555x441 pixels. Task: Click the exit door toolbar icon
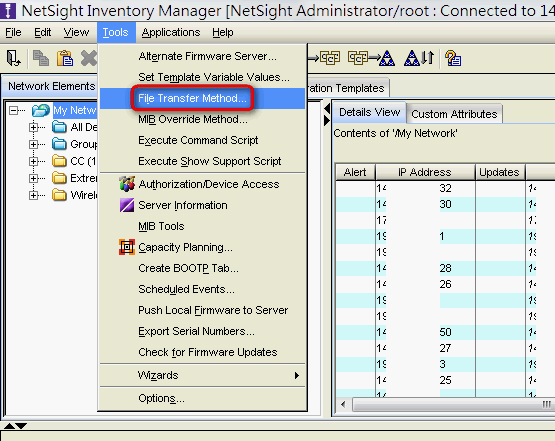click(x=13, y=58)
